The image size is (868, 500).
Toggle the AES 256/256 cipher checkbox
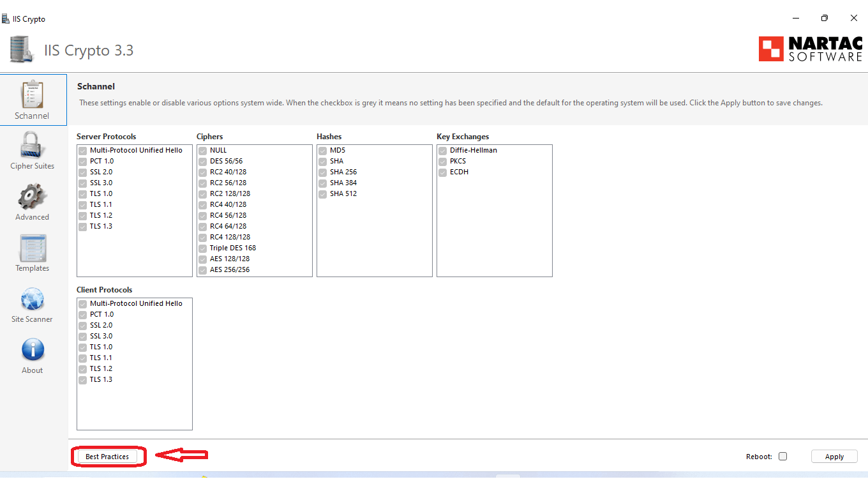tap(202, 270)
